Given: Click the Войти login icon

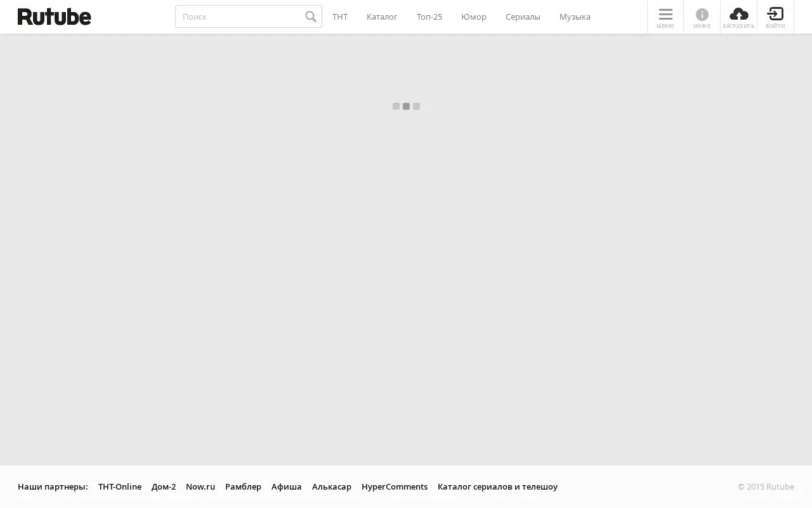Looking at the screenshot, I should point(775,17).
